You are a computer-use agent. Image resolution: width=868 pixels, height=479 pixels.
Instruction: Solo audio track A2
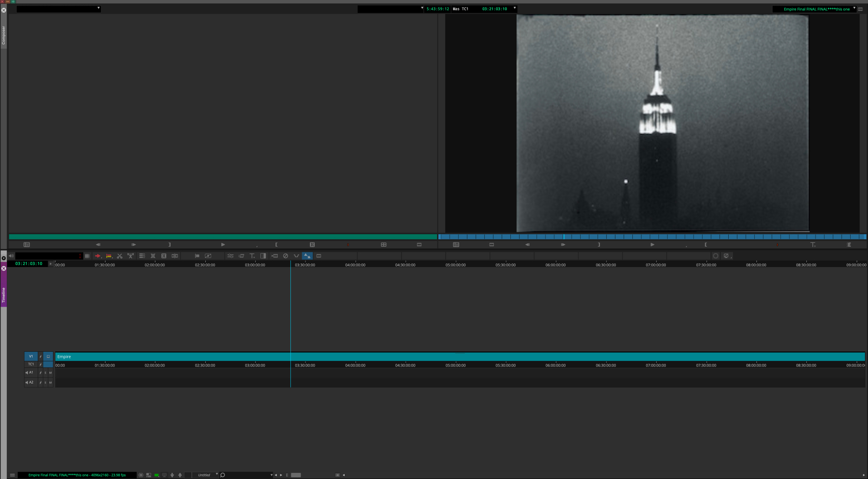click(45, 383)
